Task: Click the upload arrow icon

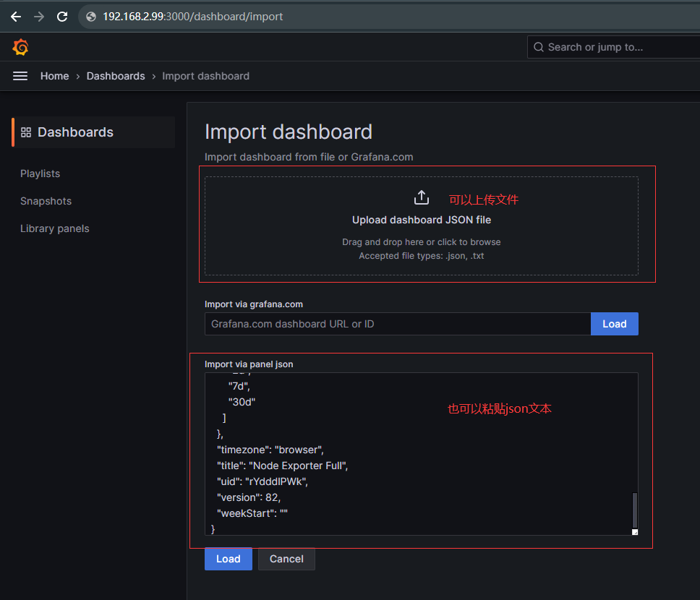Action: pos(421,198)
